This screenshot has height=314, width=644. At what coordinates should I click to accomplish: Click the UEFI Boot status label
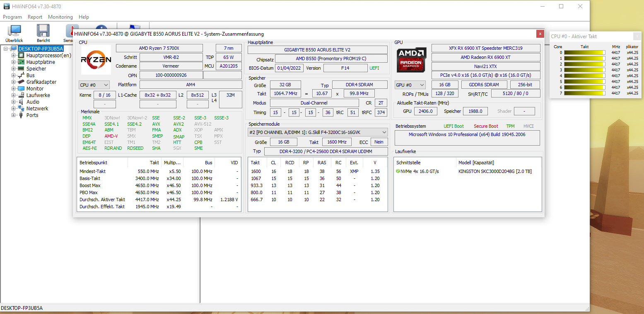tap(453, 126)
